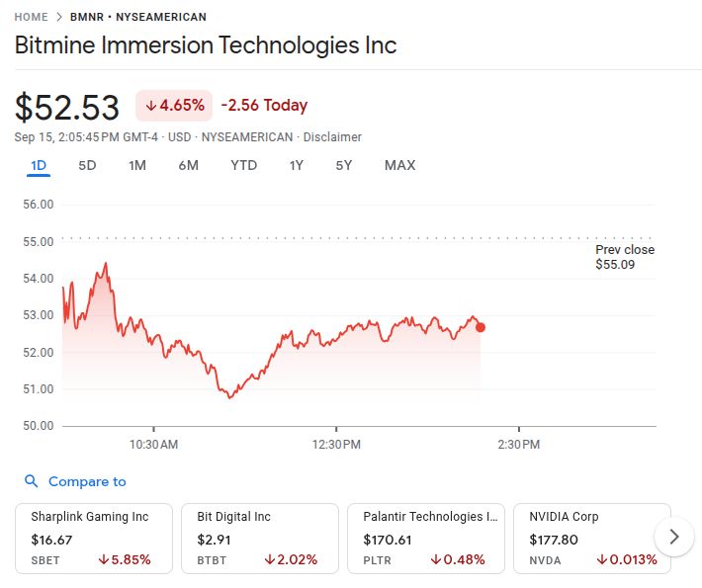
Task: Click the Compare to search icon
Action: 31,481
